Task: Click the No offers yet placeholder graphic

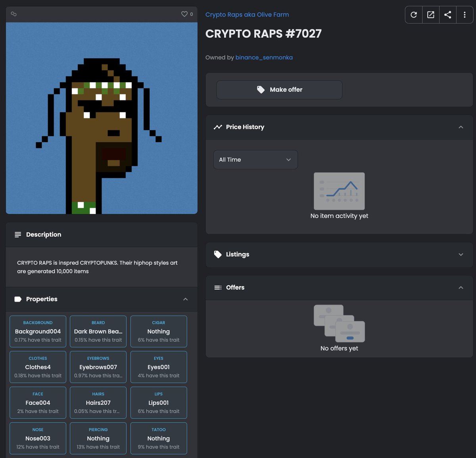Action: tap(339, 323)
